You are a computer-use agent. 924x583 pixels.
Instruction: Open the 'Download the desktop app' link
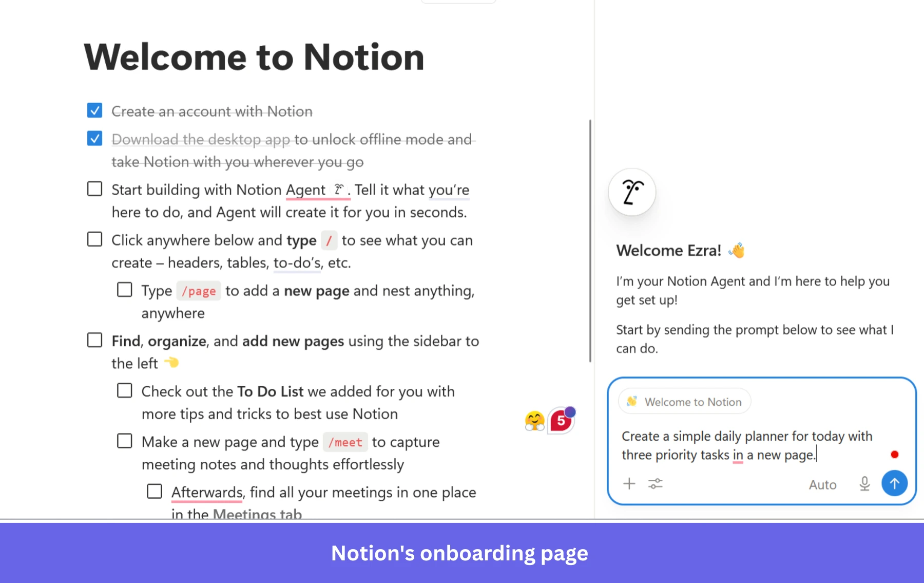point(201,139)
